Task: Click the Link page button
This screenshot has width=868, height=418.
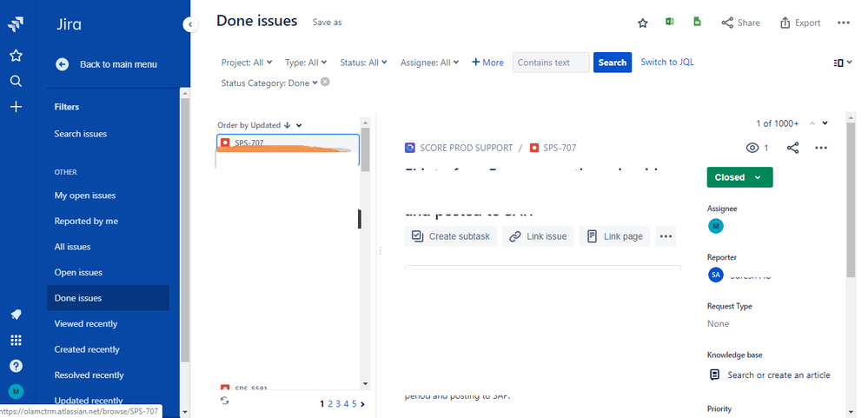Action: click(614, 236)
